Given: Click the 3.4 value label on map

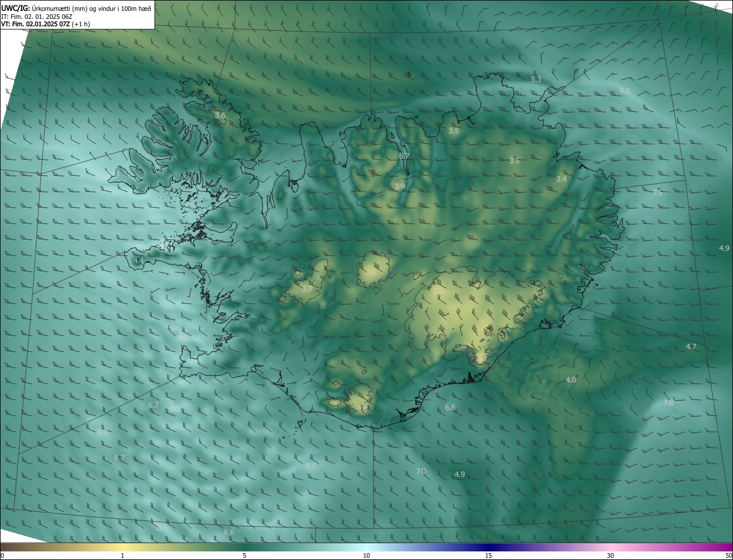Looking at the screenshot, I should [x=561, y=179].
